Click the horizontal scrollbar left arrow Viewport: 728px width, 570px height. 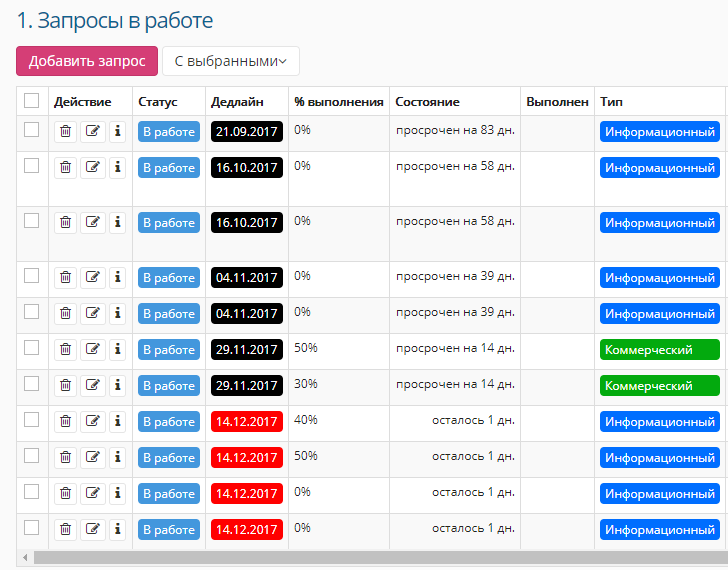point(25,557)
